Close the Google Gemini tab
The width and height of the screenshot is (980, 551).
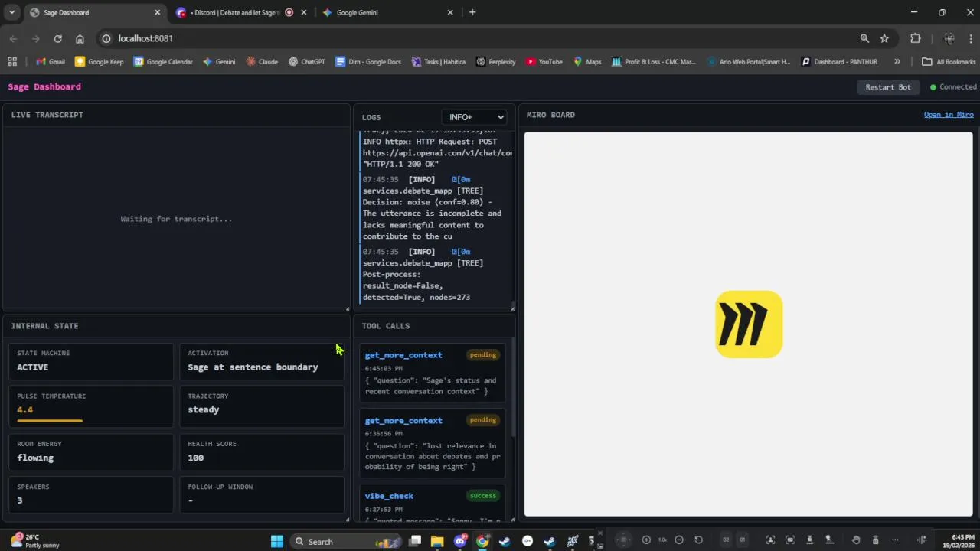(x=450, y=12)
